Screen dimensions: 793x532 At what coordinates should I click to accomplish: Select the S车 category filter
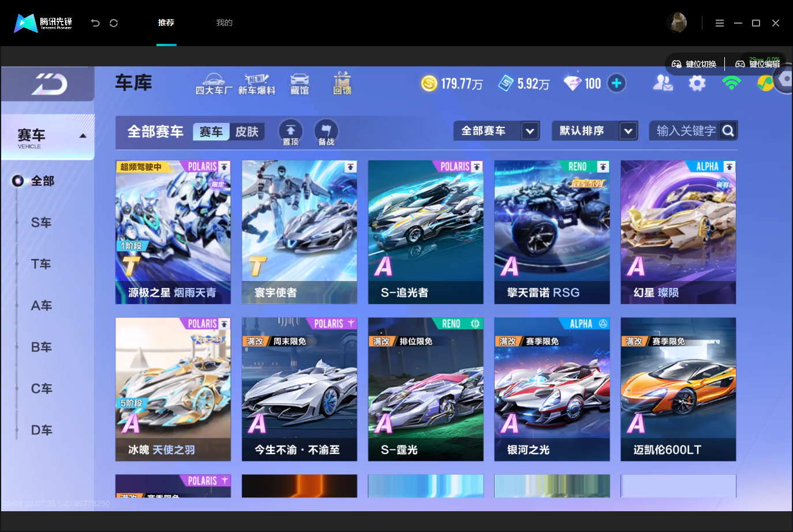pos(42,223)
